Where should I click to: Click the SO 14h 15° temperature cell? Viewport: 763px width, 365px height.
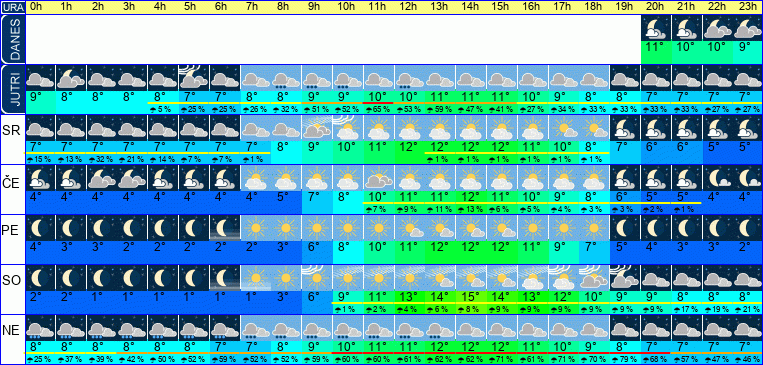(471, 296)
